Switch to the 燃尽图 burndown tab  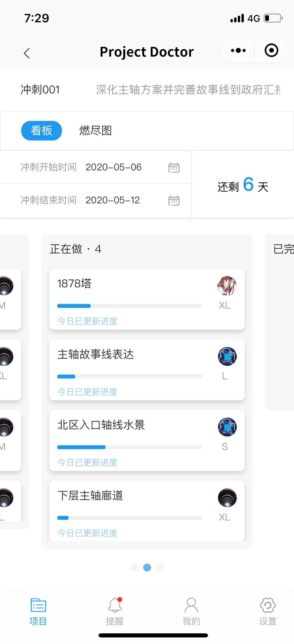pos(96,131)
